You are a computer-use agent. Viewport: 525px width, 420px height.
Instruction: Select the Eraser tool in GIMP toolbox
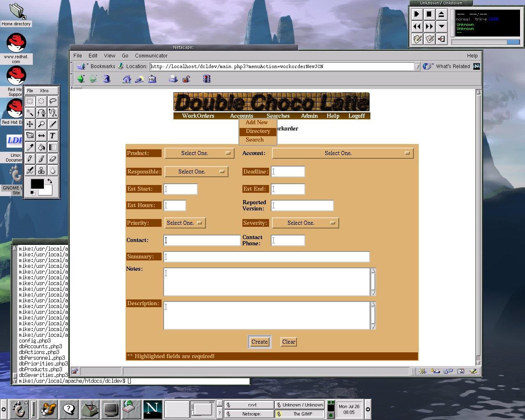[x=53, y=158]
